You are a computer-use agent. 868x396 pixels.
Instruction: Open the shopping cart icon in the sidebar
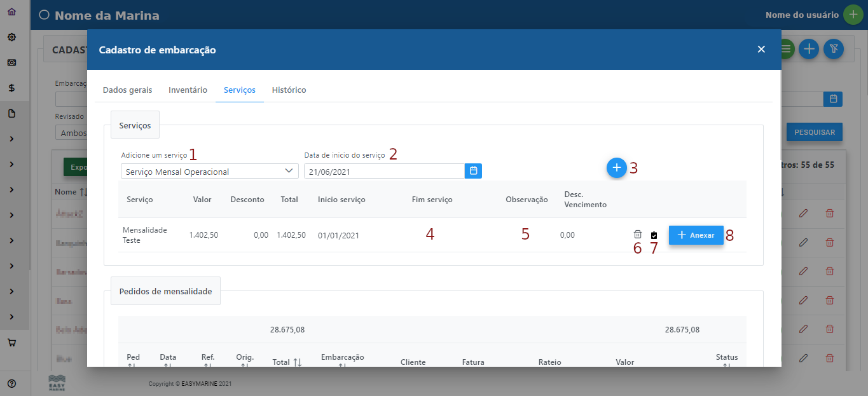pyautogui.click(x=11, y=342)
